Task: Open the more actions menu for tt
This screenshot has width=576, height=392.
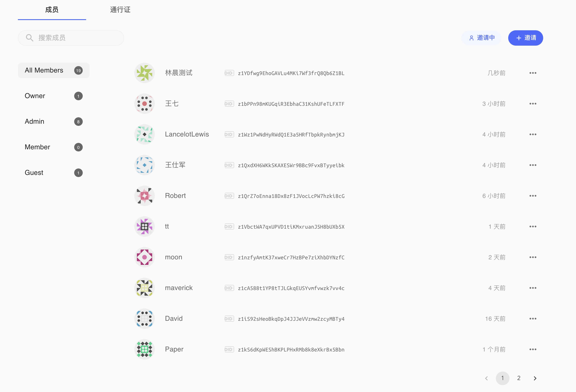Action: pos(533,227)
